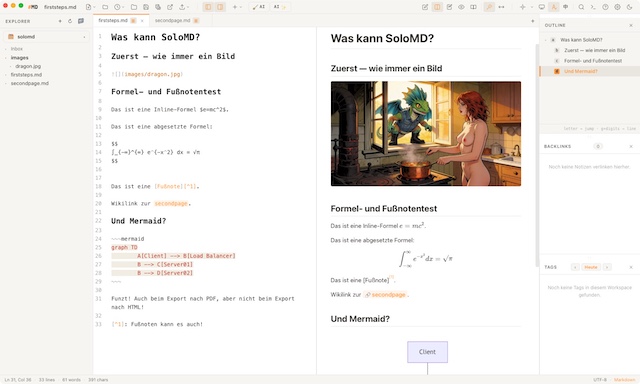Toggle dark mode moon icon
640x384 pixels.
(629, 7)
